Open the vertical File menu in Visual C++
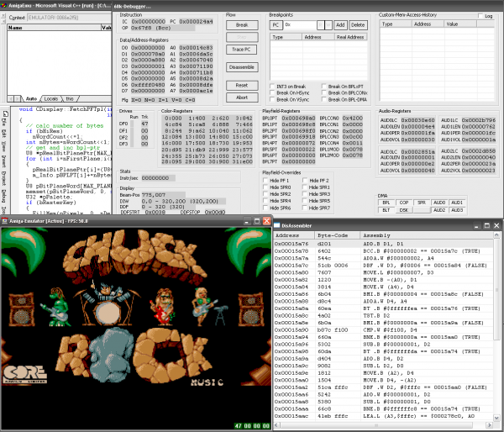 tap(4, 123)
